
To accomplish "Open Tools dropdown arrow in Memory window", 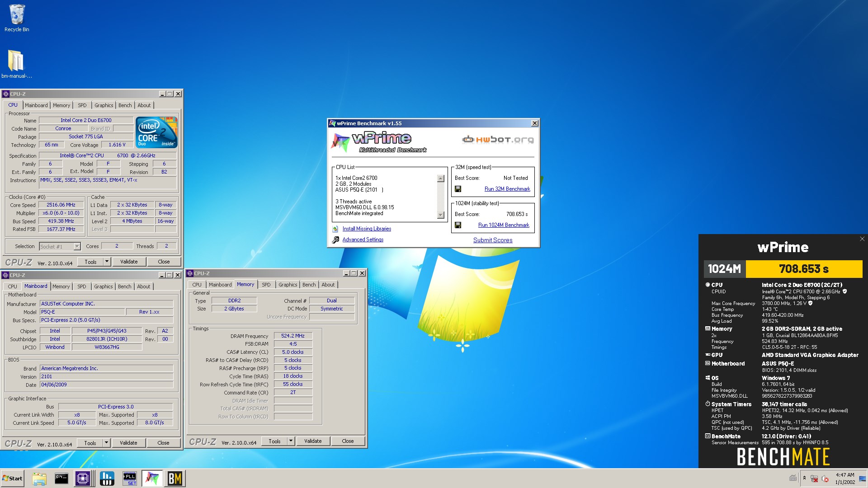I will [x=291, y=441].
